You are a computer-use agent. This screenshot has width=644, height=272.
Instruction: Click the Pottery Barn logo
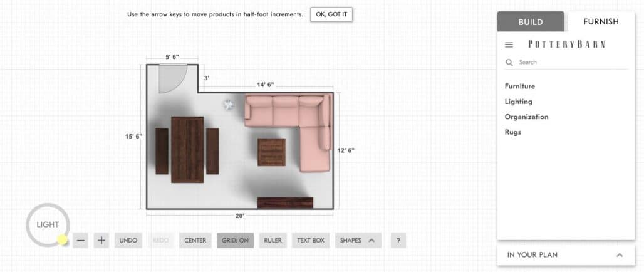[566, 44]
